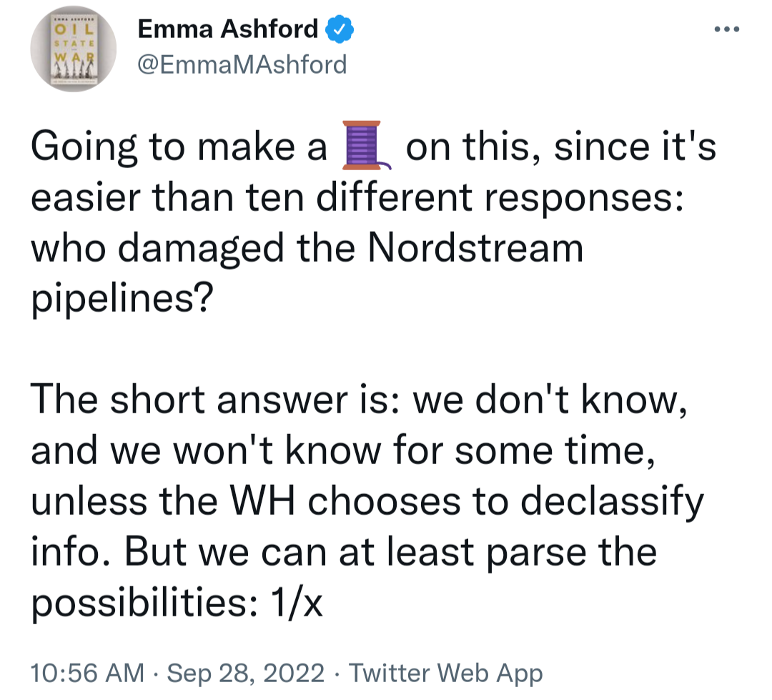Open Emma Ashford's profile picture

pyautogui.click(x=74, y=49)
